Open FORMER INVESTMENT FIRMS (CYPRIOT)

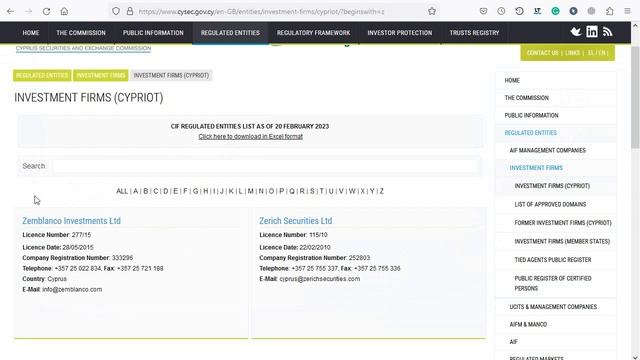coord(563,223)
